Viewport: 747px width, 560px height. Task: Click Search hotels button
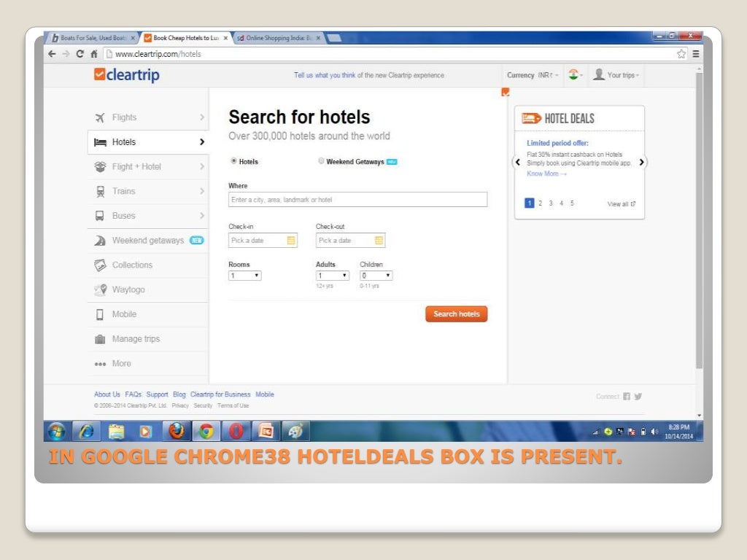click(x=457, y=314)
